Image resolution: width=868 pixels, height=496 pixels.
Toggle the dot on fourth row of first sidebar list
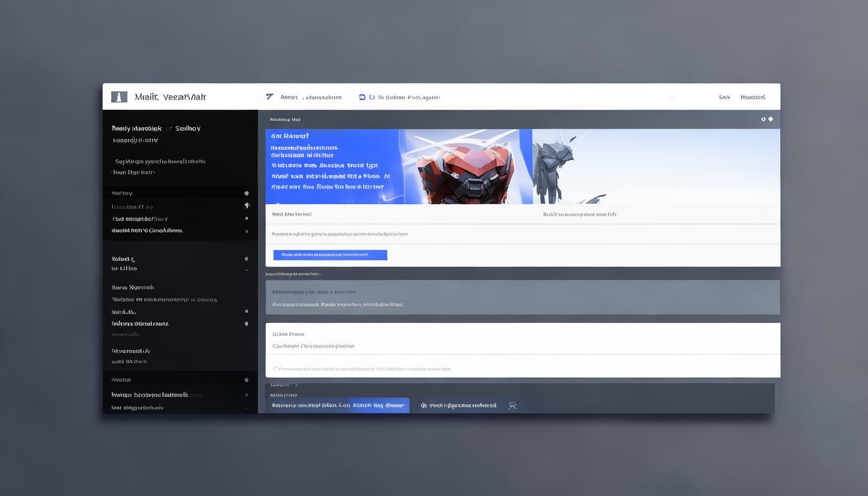[246, 231]
